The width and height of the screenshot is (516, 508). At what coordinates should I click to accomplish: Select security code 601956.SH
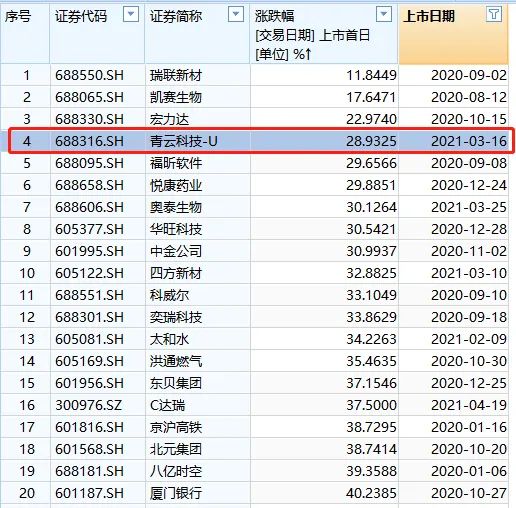(x=89, y=383)
